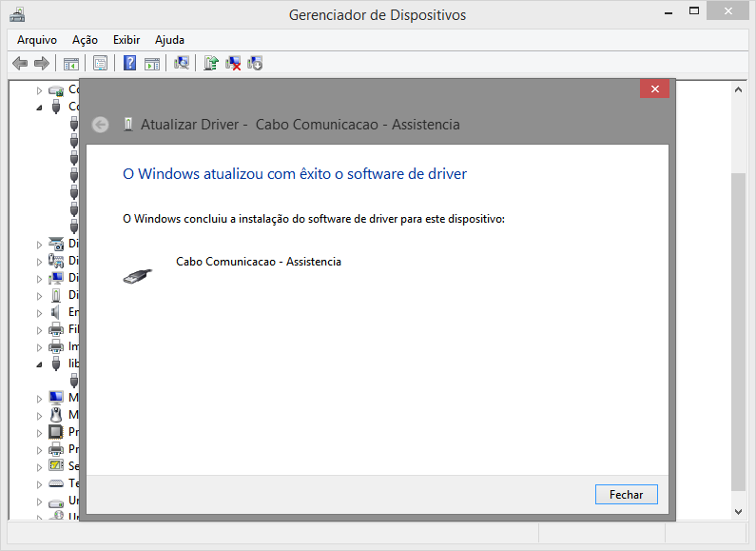The image size is (756, 551).
Task: Click scan for hardware changes toolbar icon
Action: [182, 64]
